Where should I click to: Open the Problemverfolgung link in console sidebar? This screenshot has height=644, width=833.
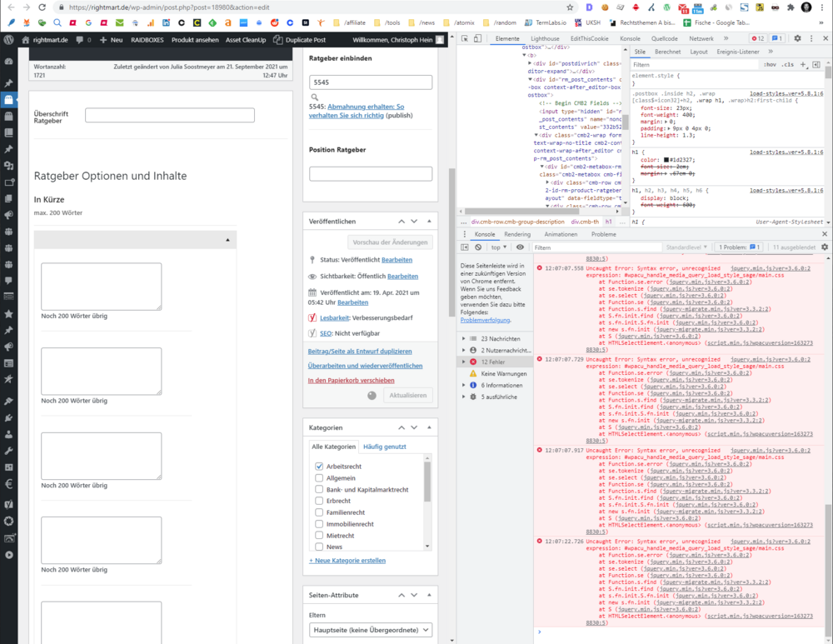tap(486, 321)
